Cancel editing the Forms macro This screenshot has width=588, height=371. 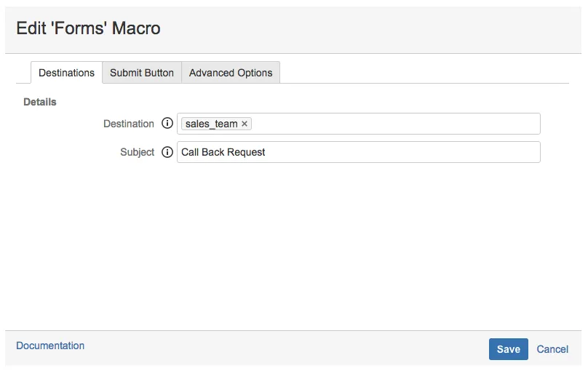(552, 349)
